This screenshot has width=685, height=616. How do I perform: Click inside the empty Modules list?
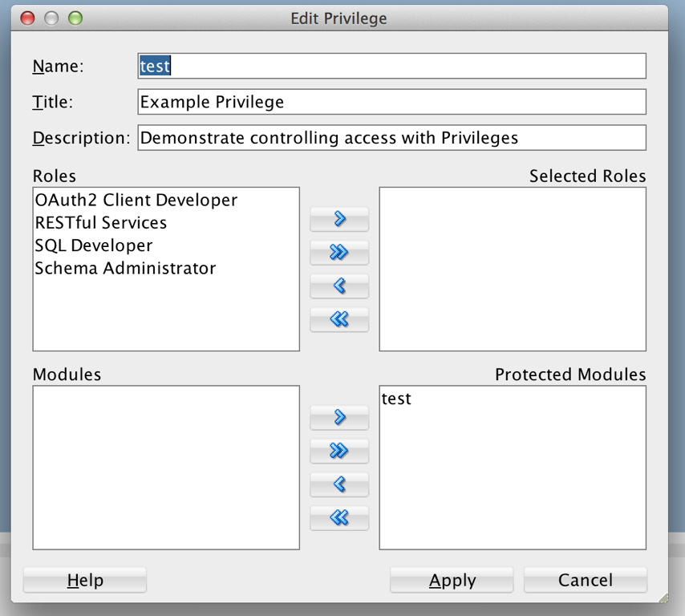coord(166,468)
